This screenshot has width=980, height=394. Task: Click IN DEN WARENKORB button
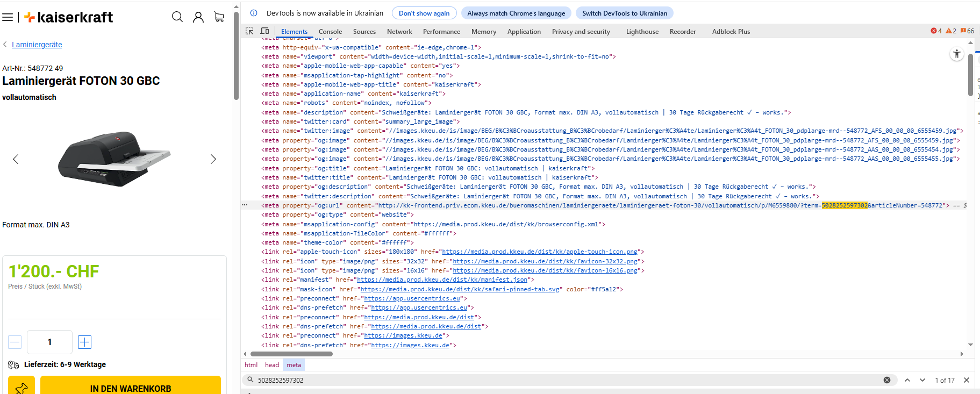point(131,387)
